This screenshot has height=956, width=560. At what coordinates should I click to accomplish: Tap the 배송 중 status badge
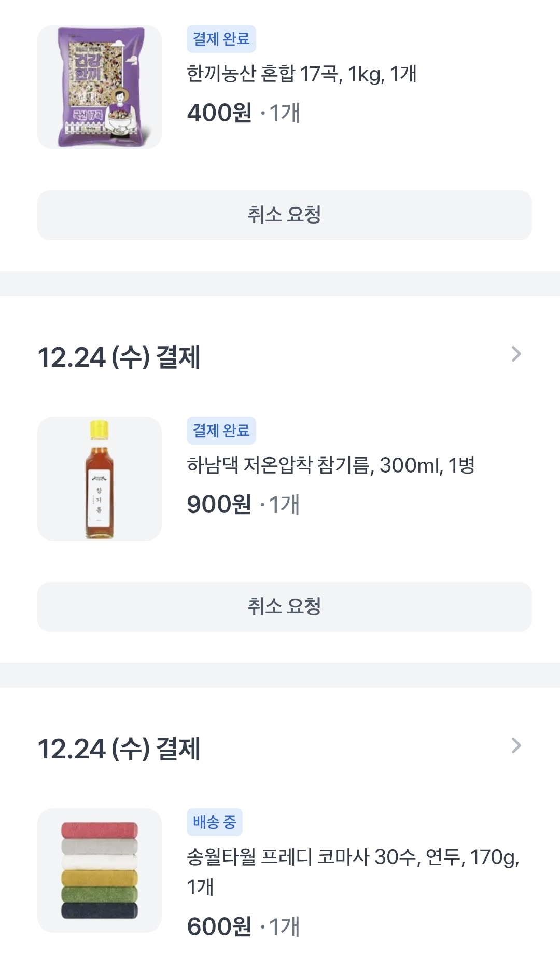215,822
